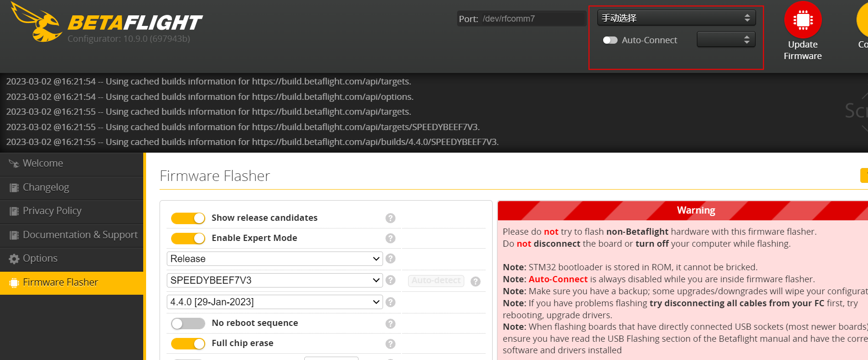Screen dimensions: 868x360
Task: Click the Enable Expert Mode label
Action: pos(254,238)
